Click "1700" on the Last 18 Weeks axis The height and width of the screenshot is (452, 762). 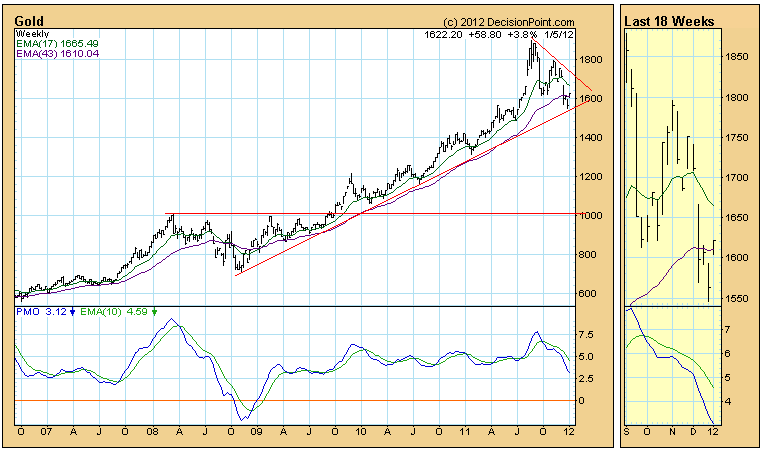tap(737, 178)
